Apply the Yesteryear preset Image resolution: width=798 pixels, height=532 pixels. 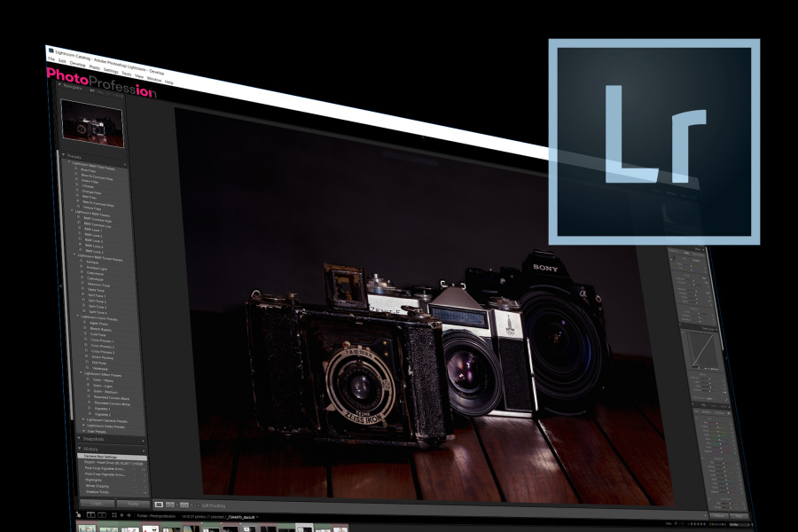100,369
